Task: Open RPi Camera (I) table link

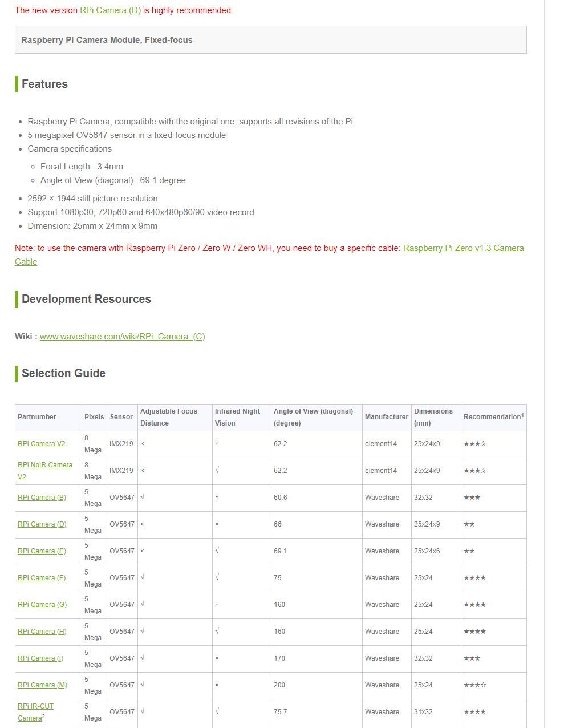Action: click(x=40, y=658)
